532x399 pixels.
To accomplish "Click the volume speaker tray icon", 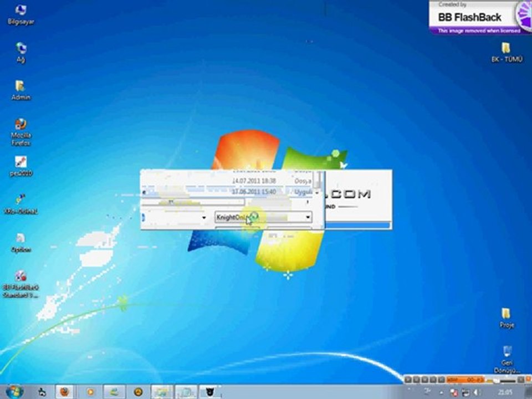I will (477, 392).
